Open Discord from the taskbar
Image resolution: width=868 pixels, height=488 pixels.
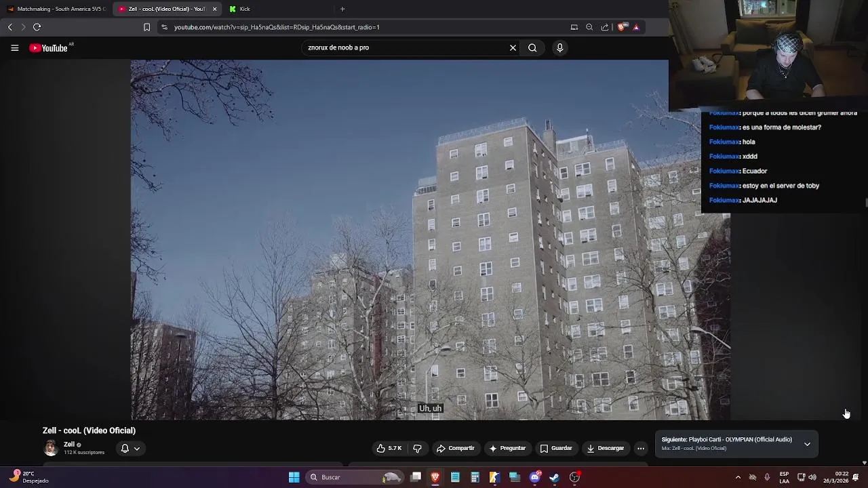535,477
